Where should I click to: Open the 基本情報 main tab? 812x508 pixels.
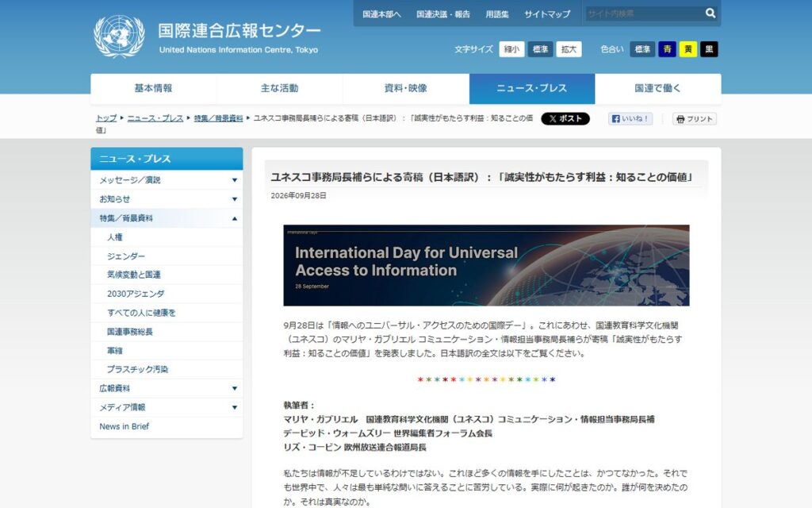153,89
